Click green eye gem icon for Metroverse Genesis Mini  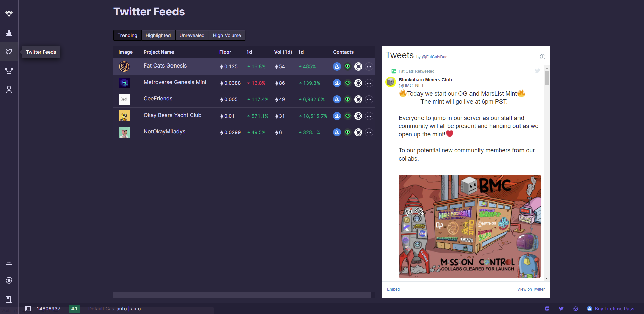348,83
